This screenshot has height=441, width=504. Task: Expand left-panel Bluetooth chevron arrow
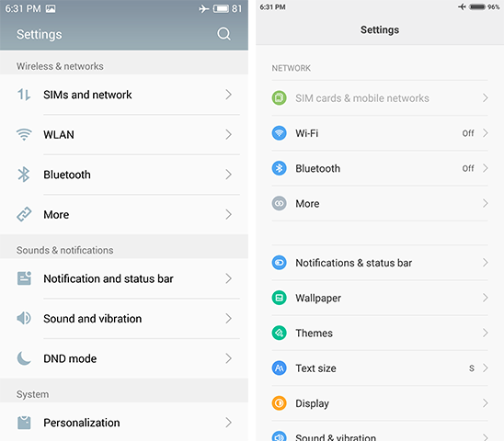[x=228, y=175]
